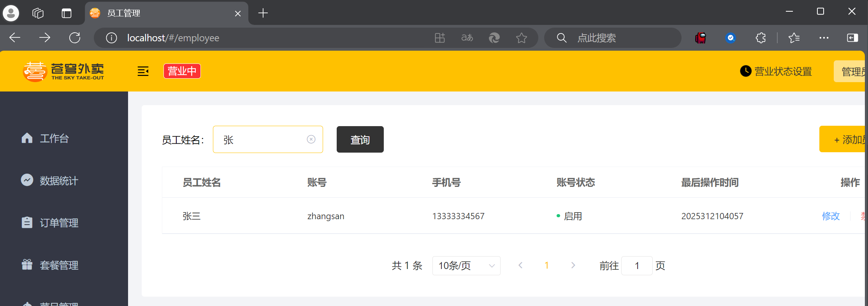Open the 10条/页 page size dropdown
The height and width of the screenshot is (306, 868).
[466, 266]
